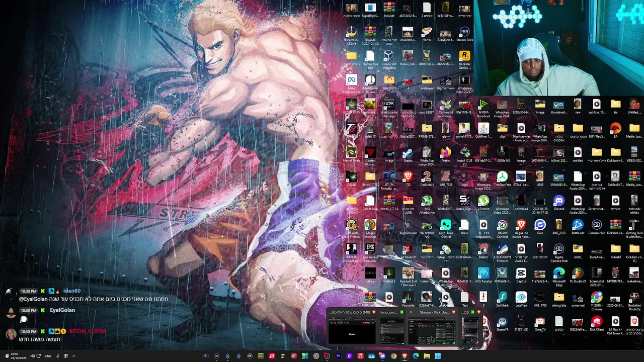644x362 pixels.
Task: Open the Windows Start button on taskbar
Action: tap(438, 356)
